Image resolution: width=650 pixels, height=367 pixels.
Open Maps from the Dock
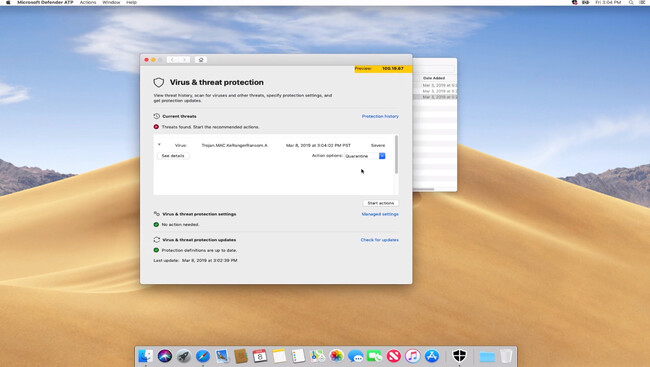pyautogui.click(x=318, y=356)
